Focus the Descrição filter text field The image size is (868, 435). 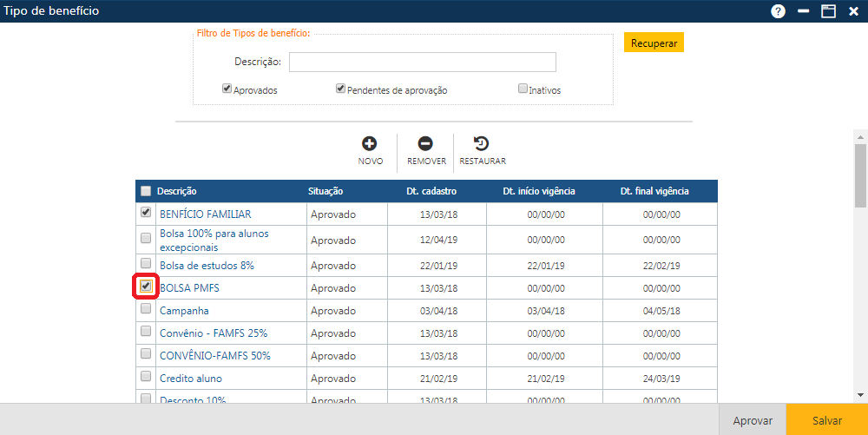(422, 62)
